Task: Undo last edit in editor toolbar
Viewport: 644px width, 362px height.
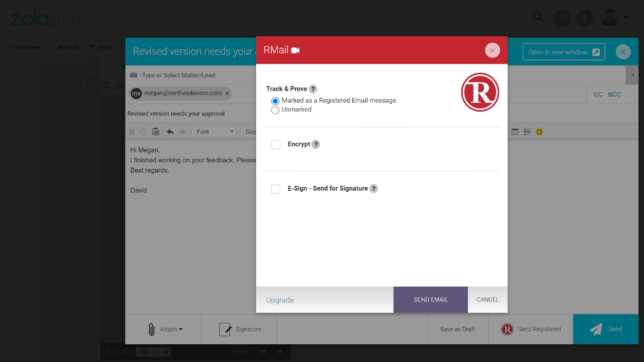Action: pyautogui.click(x=170, y=132)
